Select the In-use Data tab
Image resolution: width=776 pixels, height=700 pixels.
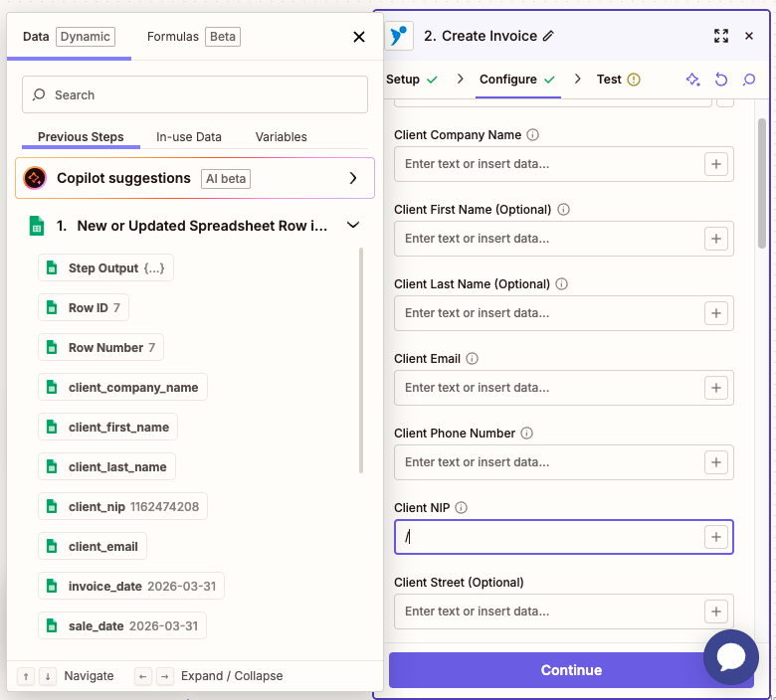click(x=189, y=137)
